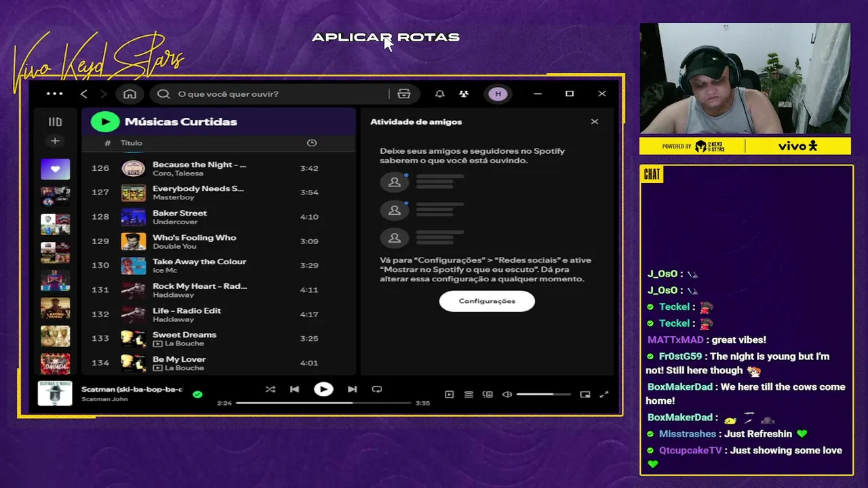This screenshot has width=868, height=488.
Task: Skip to next track
Action: (x=352, y=389)
